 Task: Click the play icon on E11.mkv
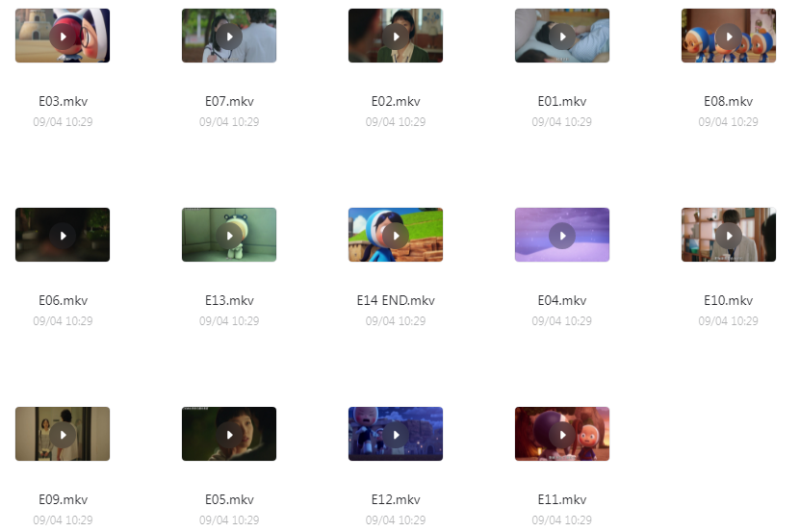click(562, 435)
